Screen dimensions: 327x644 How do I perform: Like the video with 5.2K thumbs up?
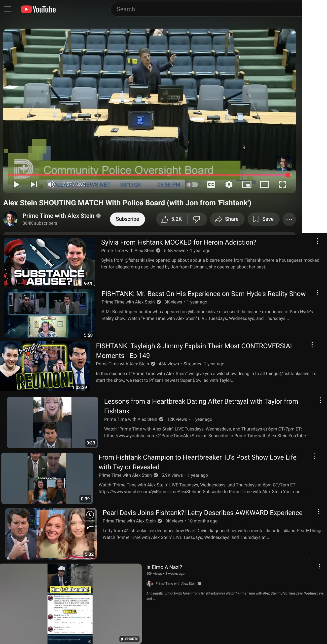[172, 219]
